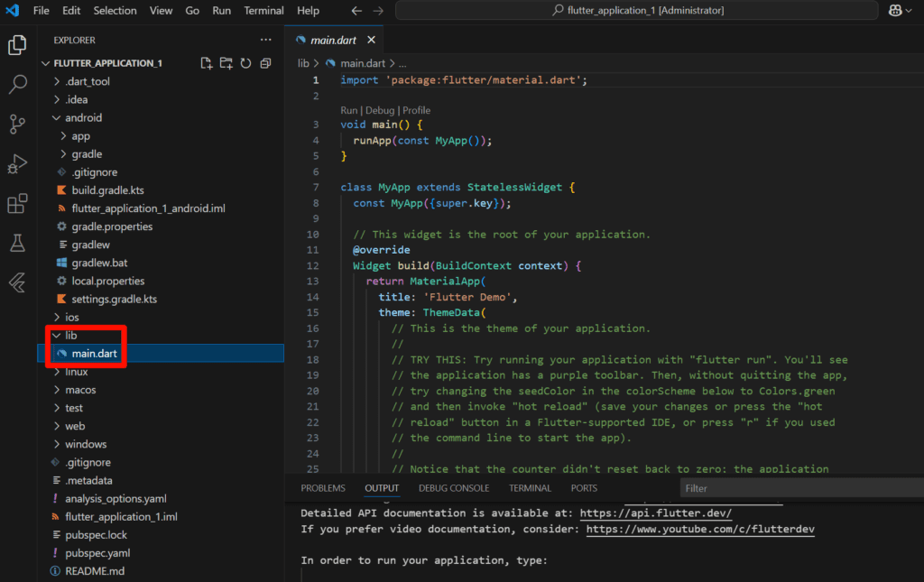
Task: Collapse the android folder
Action: [83, 117]
